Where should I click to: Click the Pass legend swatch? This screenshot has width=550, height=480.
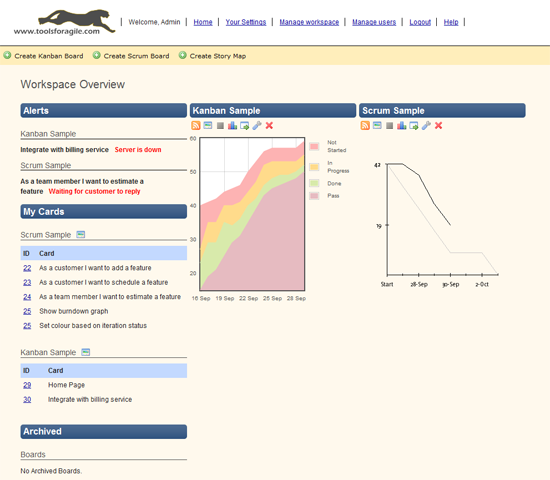tap(314, 196)
